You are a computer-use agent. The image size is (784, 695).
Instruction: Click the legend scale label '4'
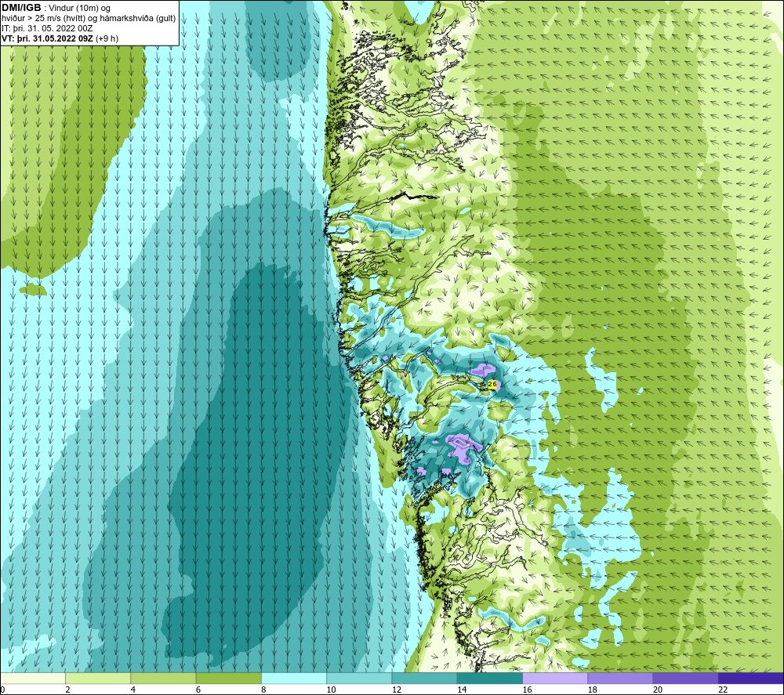click(x=133, y=690)
